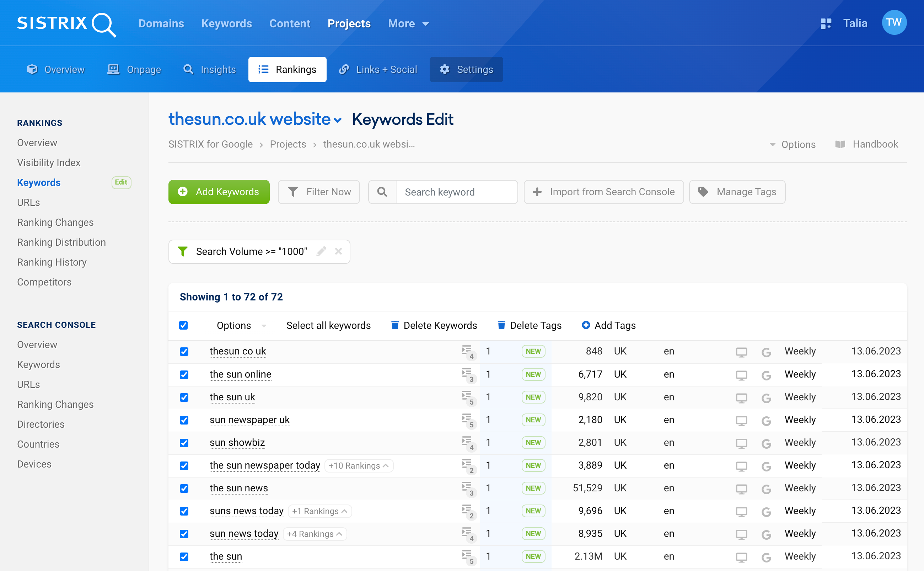Open the Filter Now option
Screen dimensions: 924x571
(x=319, y=192)
